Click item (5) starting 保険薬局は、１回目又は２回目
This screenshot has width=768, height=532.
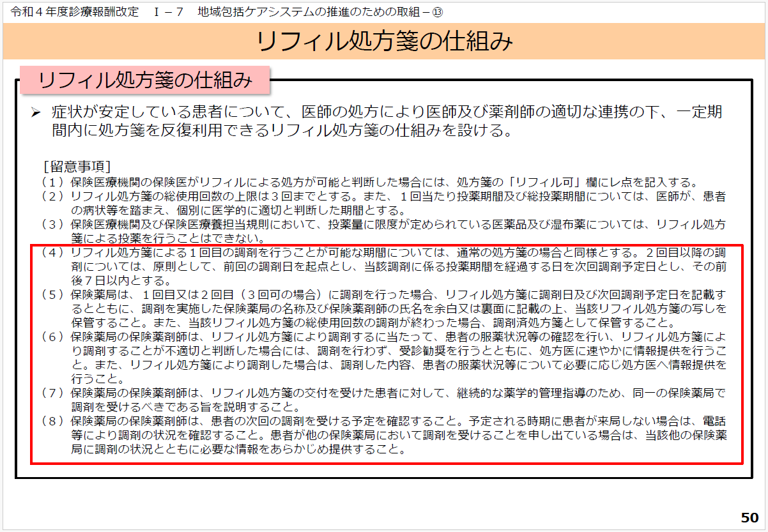coord(383,295)
